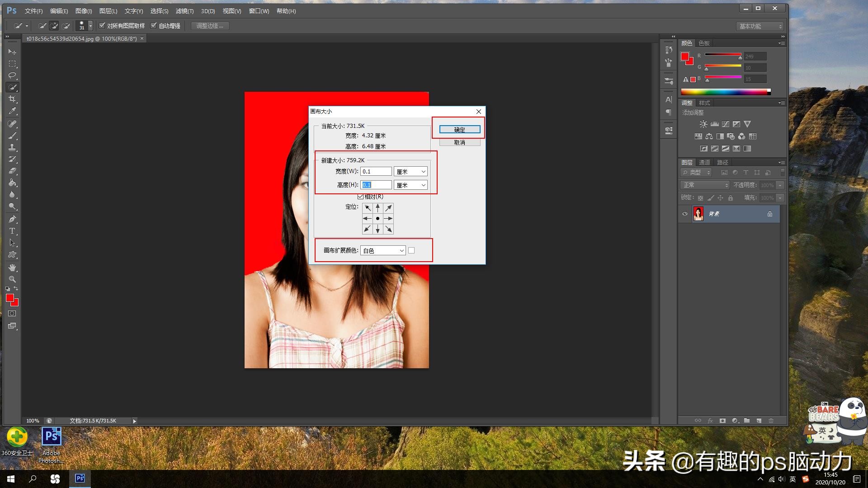Open the Image (图像) menu
The image size is (868, 488).
coord(83,11)
